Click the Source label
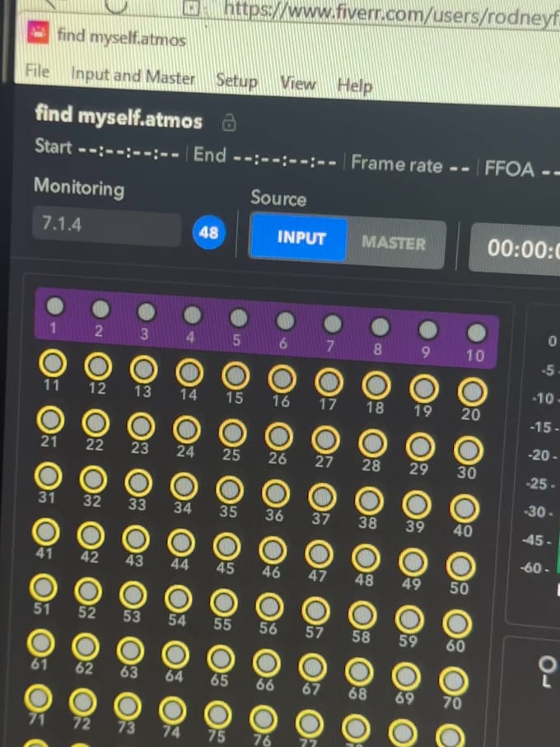This screenshot has height=747, width=560. pyautogui.click(x=278, y=198)
